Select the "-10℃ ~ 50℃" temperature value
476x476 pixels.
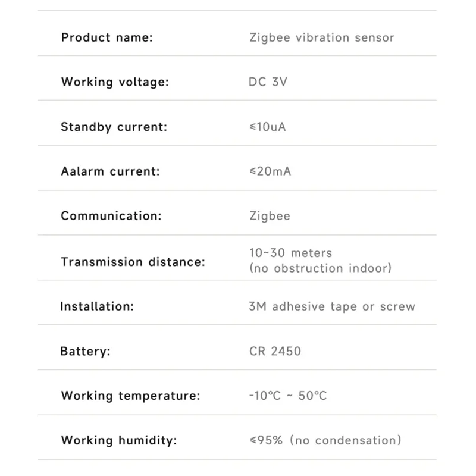[288, 396]
